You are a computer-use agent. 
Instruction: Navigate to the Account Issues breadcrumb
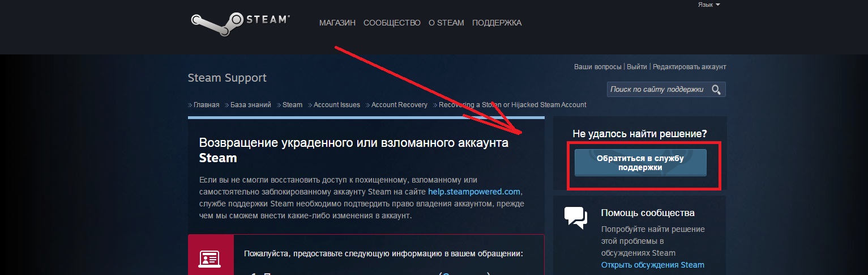[336, 105]
